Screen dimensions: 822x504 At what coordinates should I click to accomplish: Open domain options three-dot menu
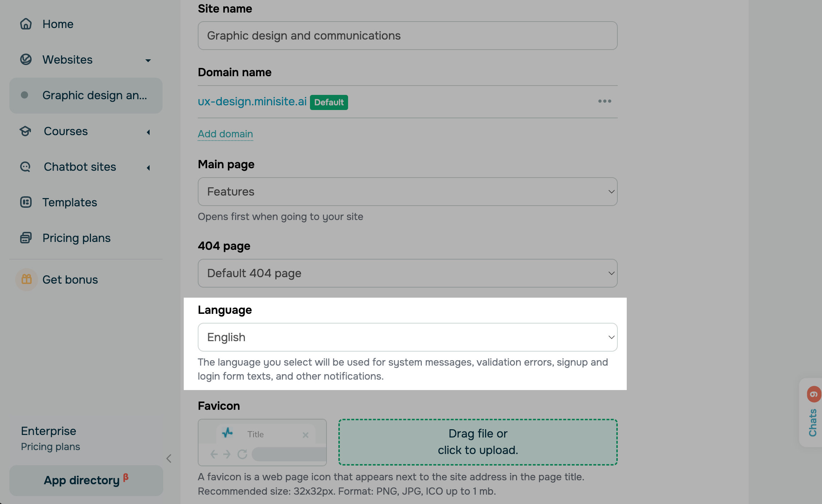[604, 101]
